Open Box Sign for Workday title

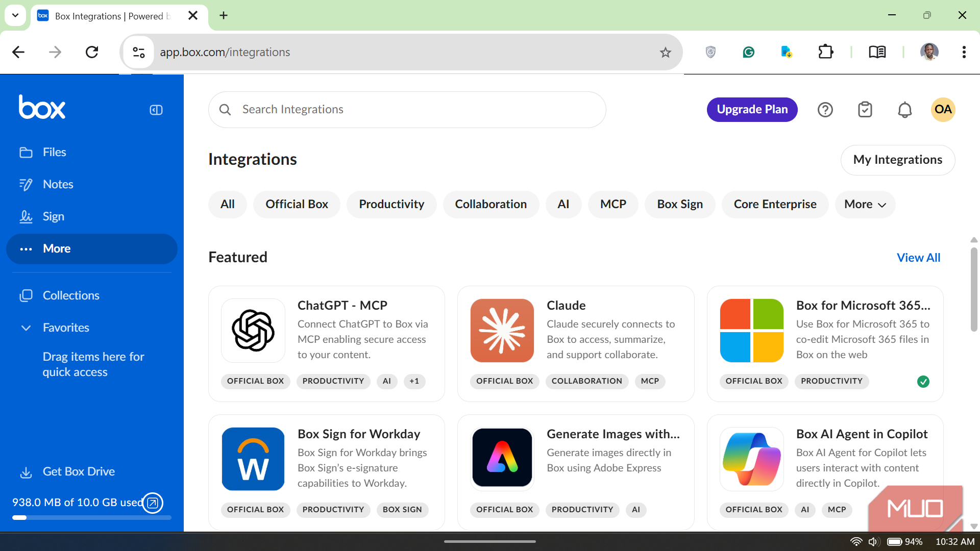pos(359,434)
